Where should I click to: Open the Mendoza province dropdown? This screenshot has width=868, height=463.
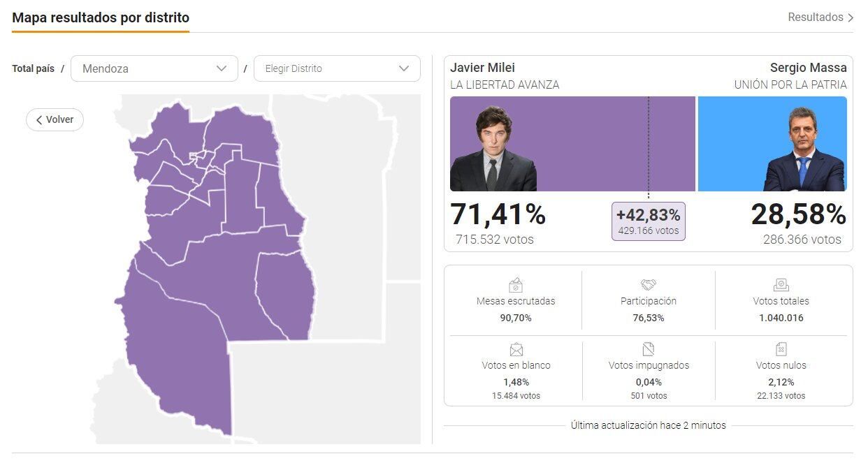[154, 68]
